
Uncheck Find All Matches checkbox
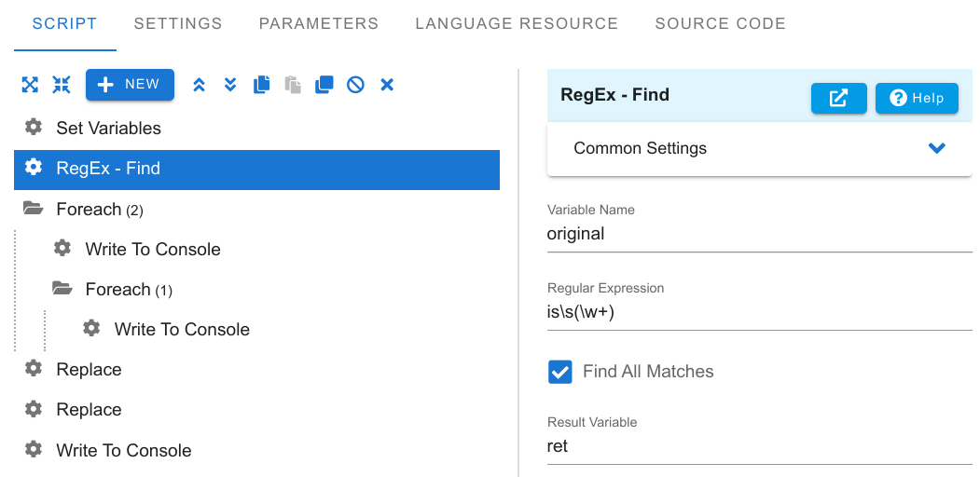pos(560,372)
